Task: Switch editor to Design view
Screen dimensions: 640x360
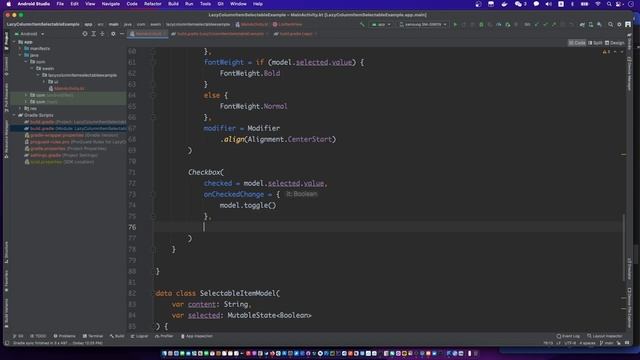Action: [x=615, y=43]
